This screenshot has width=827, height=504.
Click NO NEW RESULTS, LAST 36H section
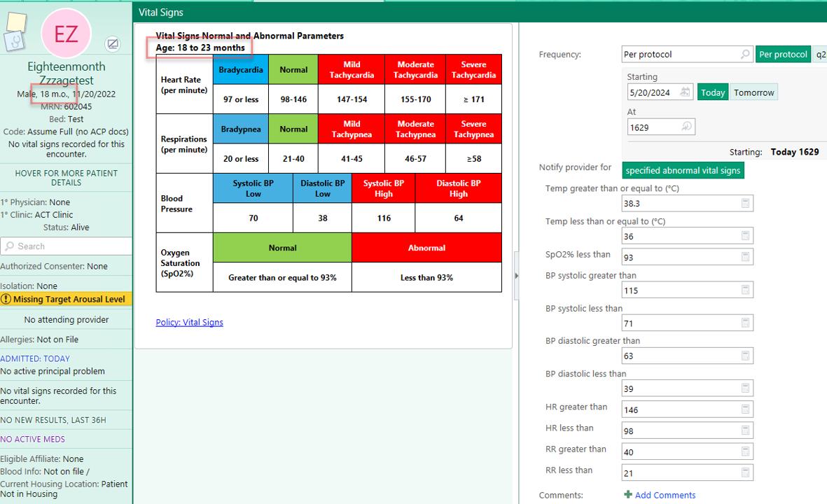click(x=53, y=420)
